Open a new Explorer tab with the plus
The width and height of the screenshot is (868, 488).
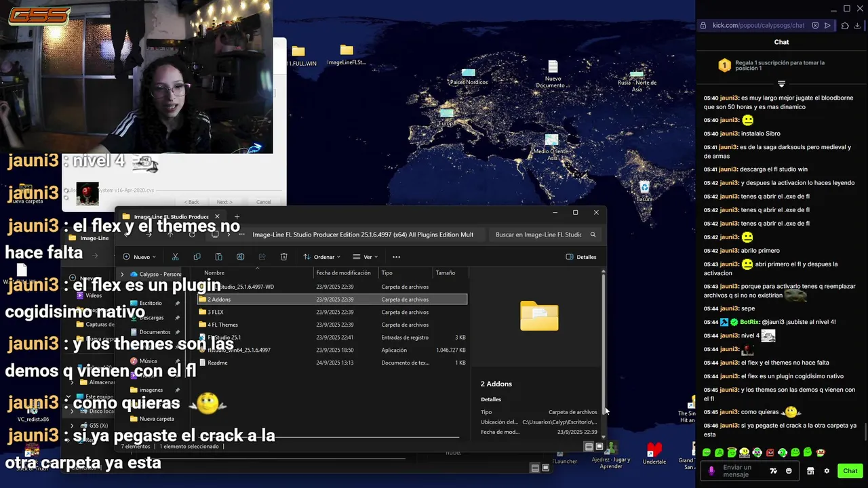(237, 217)
